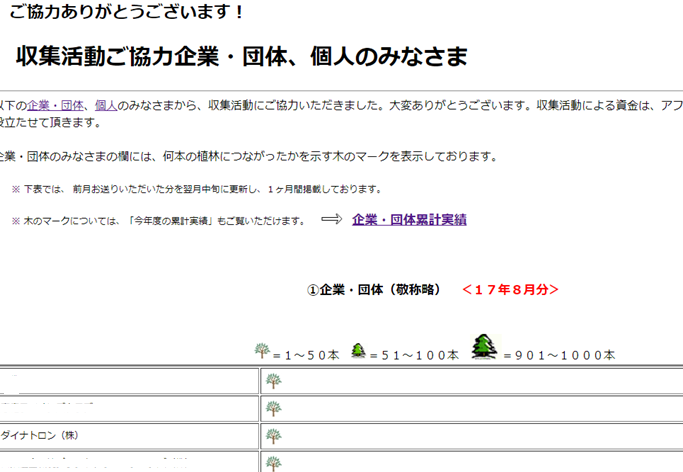This screenshot has height=472, width=683.
Task: Click the ご協力ありがとうございます！ text at top
Action: (126, 12)
